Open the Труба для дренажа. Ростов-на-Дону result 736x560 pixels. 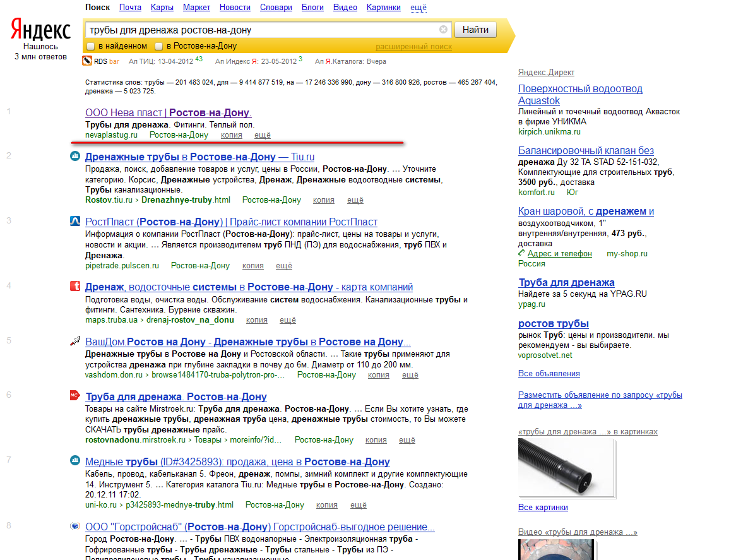click(x=176, y=396)
